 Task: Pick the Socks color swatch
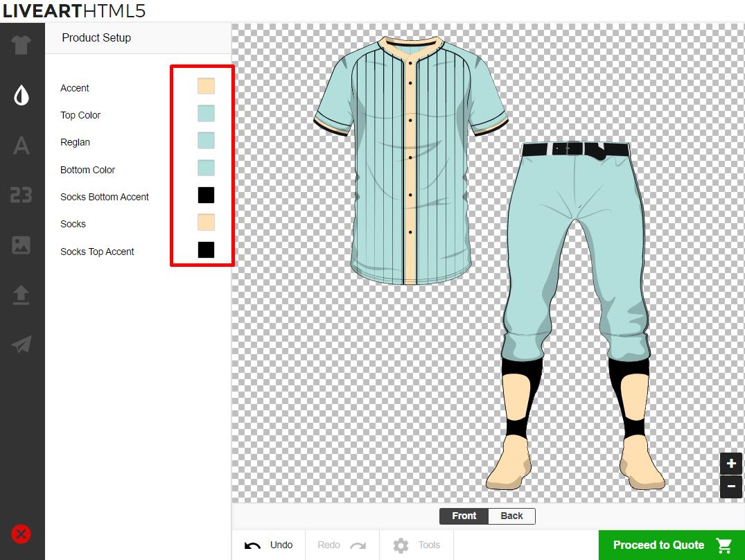tap(207, 222)
